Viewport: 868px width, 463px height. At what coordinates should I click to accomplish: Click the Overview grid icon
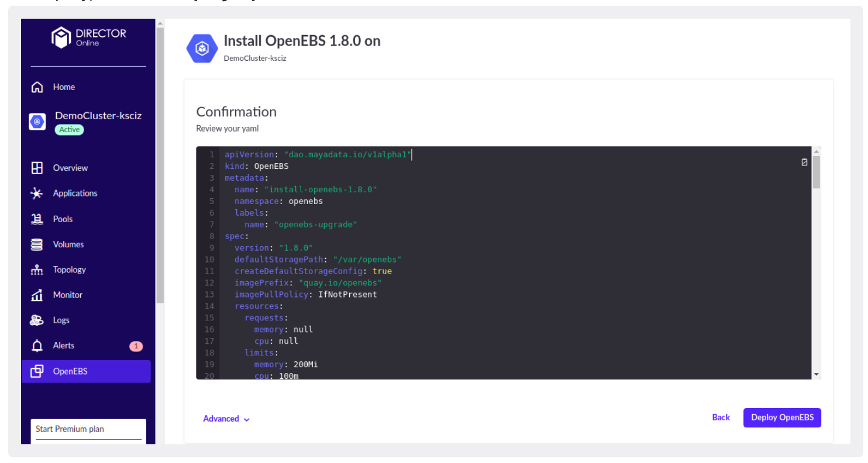click(x=37, y=168)
